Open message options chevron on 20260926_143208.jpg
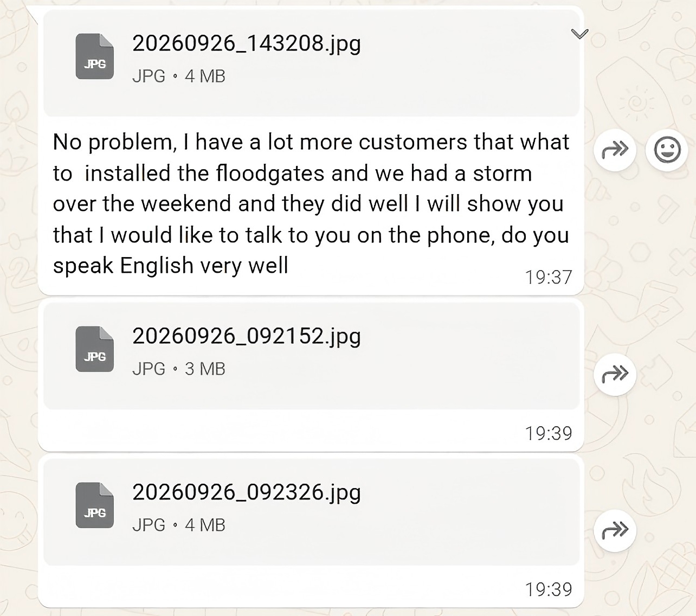Viewport: 696px width, 616px height. tap(579, 34)
